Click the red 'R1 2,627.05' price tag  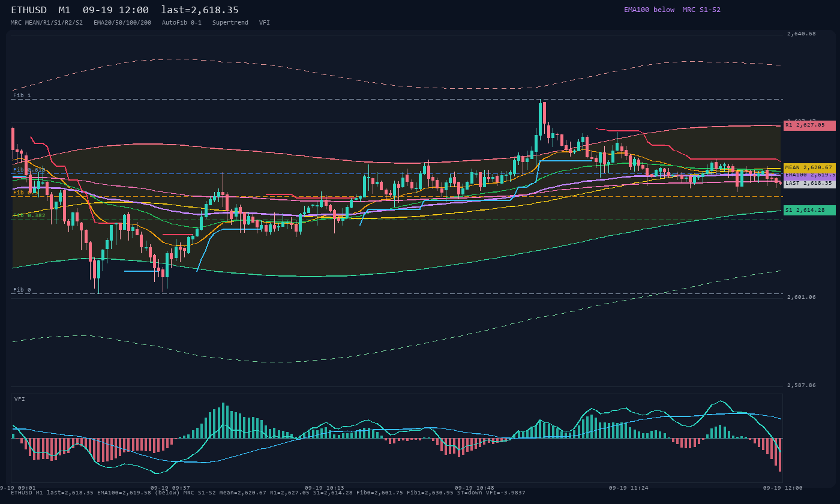pos(809,125)
